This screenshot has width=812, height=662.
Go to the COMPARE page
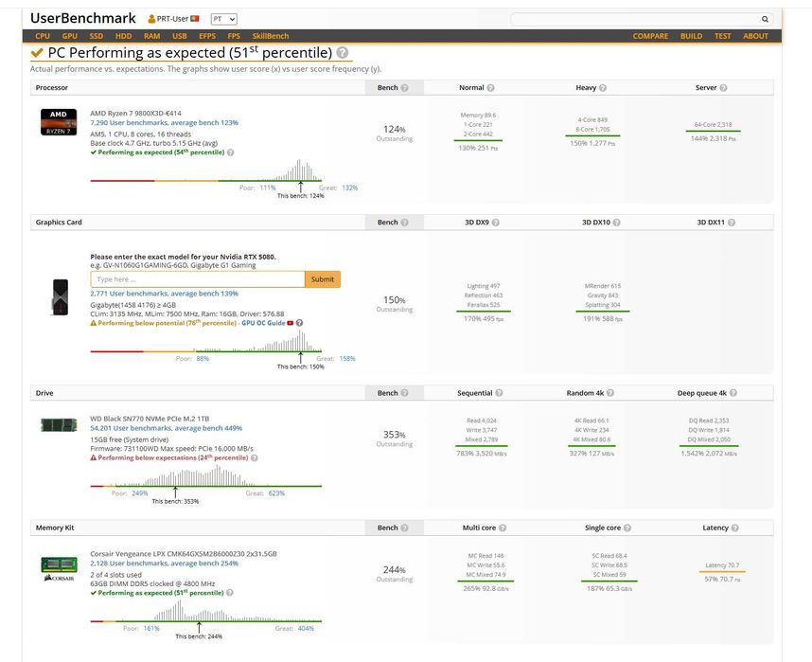(650, 36)
